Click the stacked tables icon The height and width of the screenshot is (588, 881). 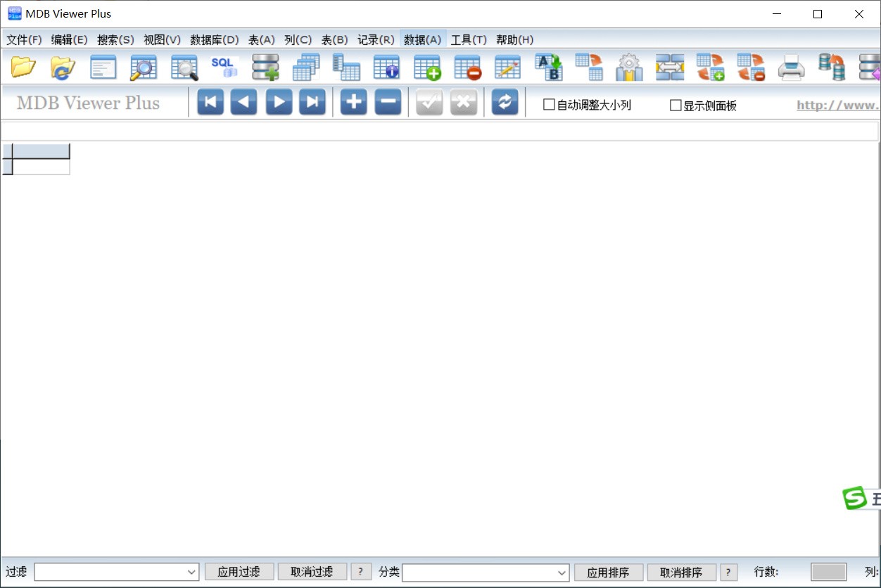point(306,68)
